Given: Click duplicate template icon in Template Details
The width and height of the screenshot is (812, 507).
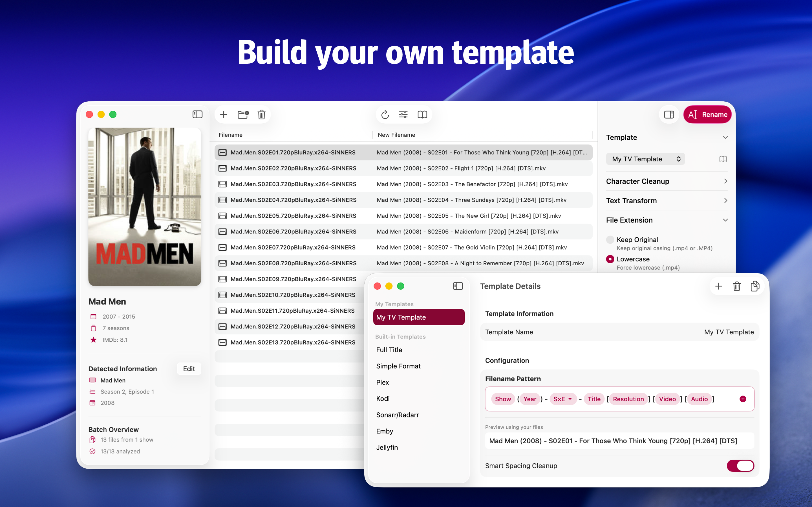Looking at the screenshot, I should (x=754, y=286).
